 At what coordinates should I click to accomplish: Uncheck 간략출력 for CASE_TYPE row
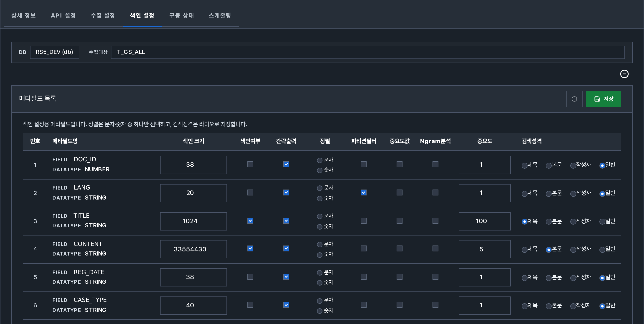286,305
